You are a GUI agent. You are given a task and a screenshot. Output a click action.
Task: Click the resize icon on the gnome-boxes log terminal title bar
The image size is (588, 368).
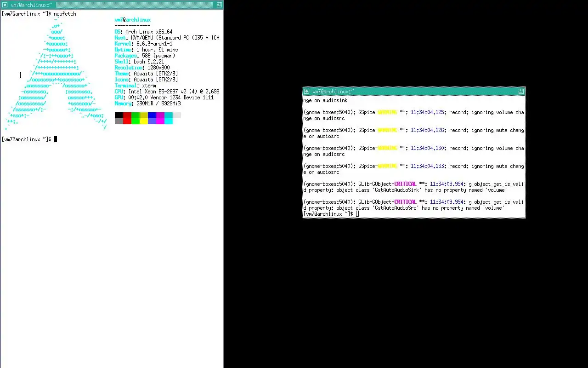(x=521, y=91)
